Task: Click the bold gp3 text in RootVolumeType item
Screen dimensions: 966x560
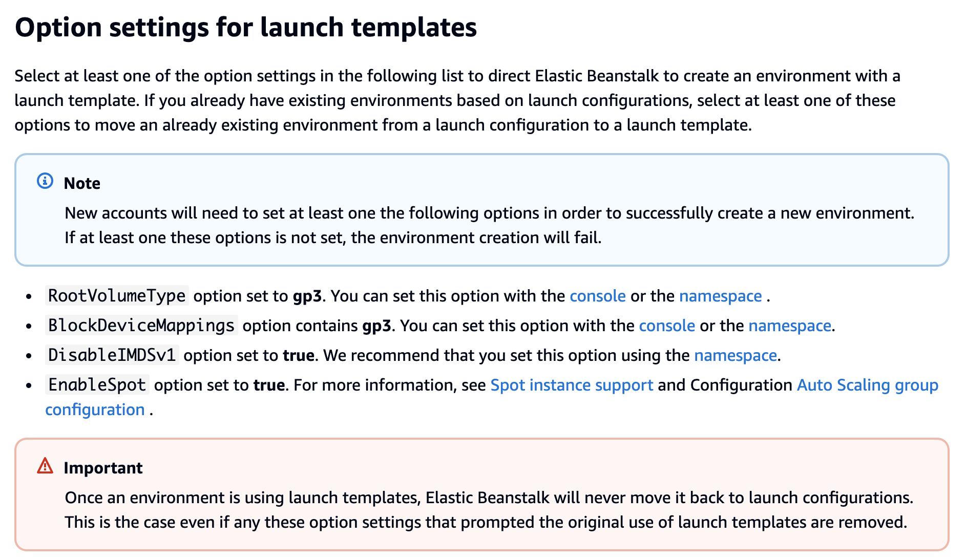Action: tap(307, 297)
